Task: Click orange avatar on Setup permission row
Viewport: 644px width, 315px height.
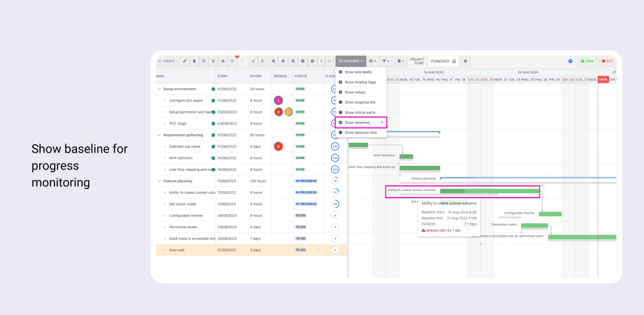Action: point(288,112)
